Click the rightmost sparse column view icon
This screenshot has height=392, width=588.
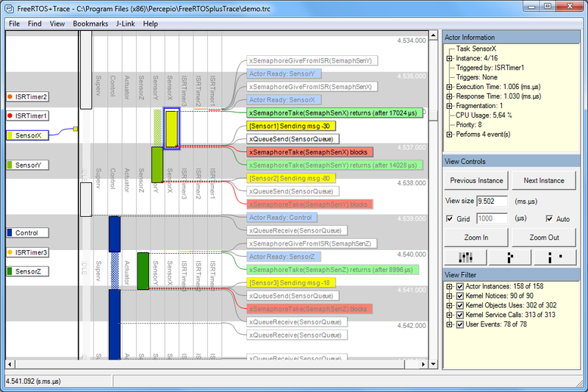pyautogui.click(x=556, y=257)
